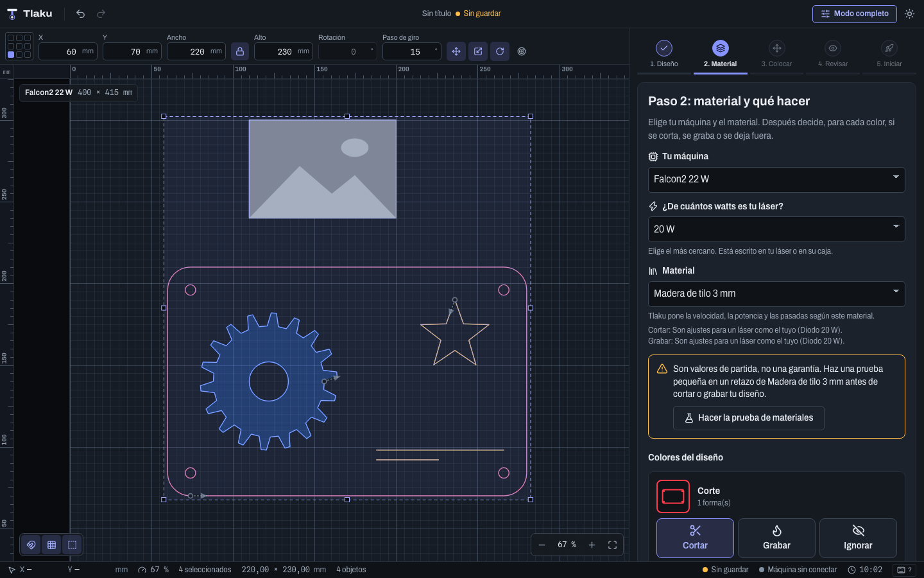Viewport: 924px width, 578px height.
Task: Click the Y position input field
Action: point(132,51)
